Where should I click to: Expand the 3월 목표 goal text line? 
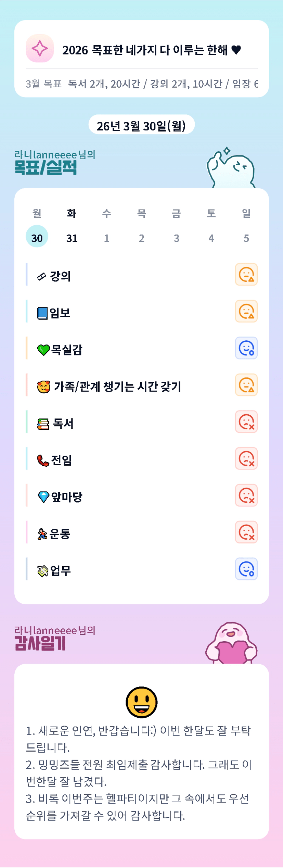tap(141, 84)
